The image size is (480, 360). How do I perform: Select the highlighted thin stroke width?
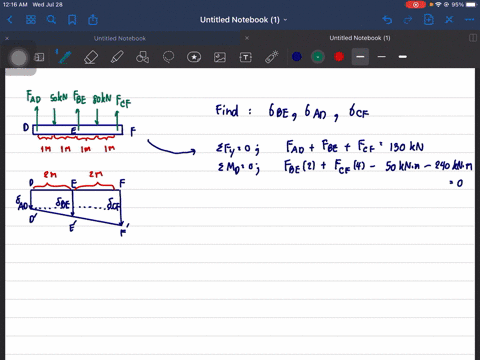click(360, 57)
